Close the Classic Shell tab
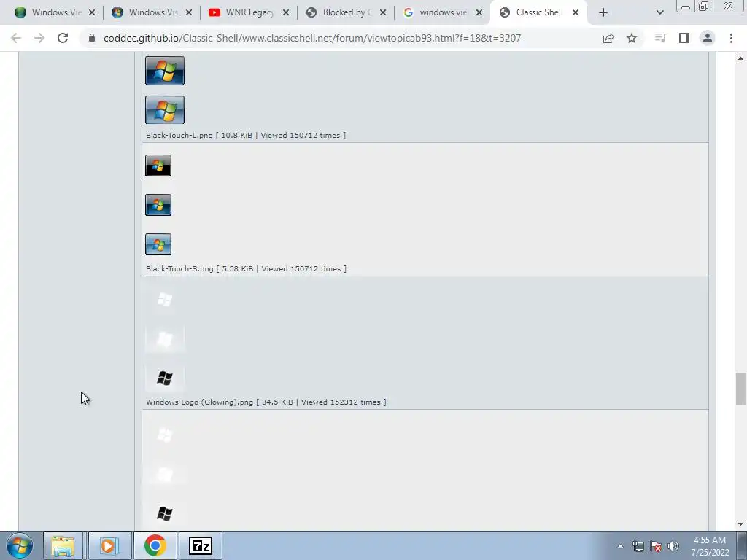This screenshot has width=747, height=560. pos(576,12)
